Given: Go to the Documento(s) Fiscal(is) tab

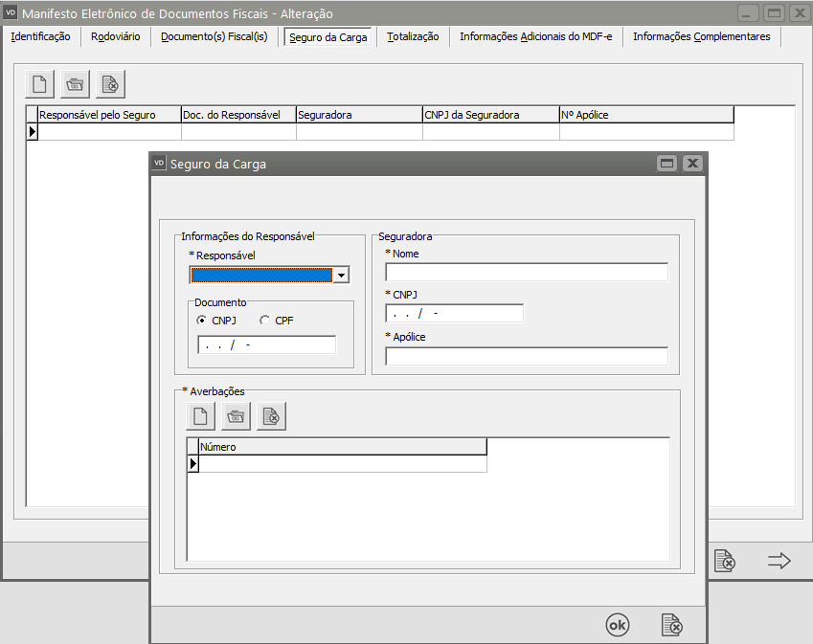Looking at the screenshot, I should coord(216,36).
